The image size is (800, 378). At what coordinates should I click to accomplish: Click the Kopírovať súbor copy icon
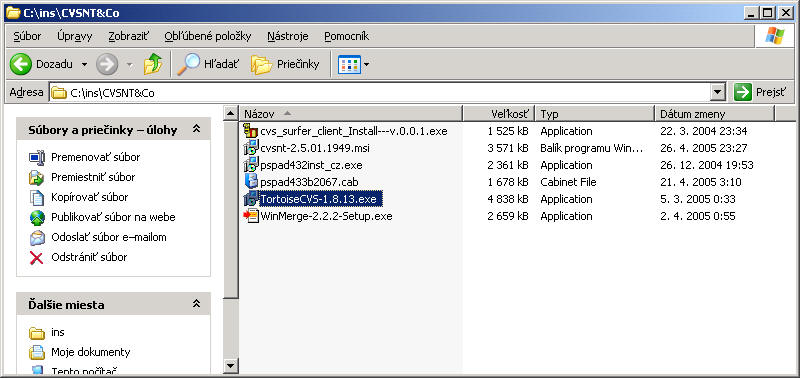pyautogui.click(x=37, y=197)
